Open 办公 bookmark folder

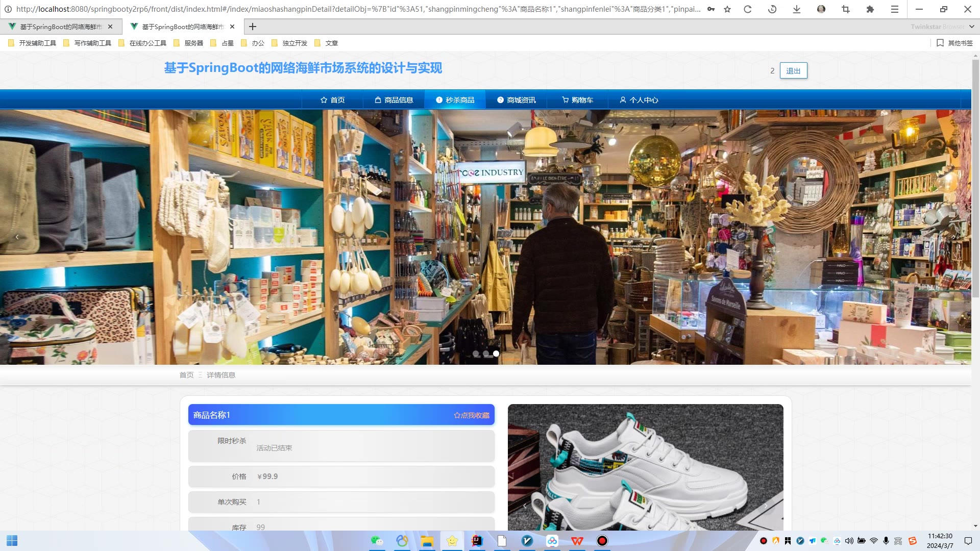coord(253,43)
